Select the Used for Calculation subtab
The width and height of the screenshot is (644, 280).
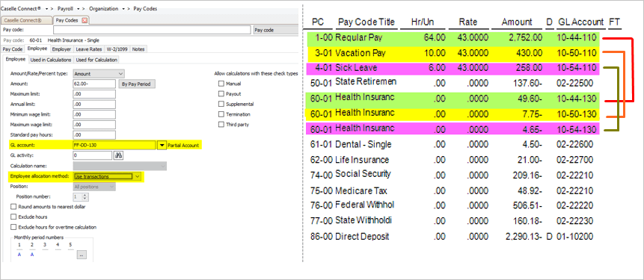(96, 60)
